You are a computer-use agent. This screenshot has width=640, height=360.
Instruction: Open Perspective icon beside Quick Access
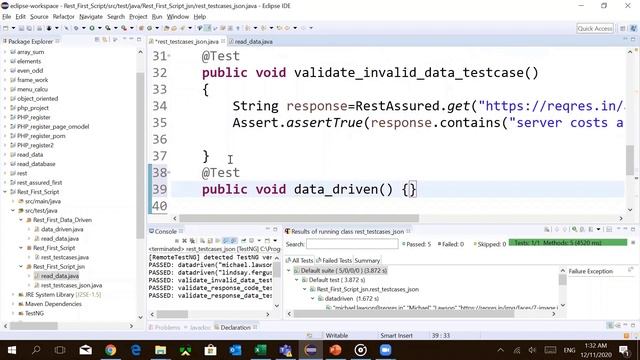pyautogui.click(x=622, y=28)
